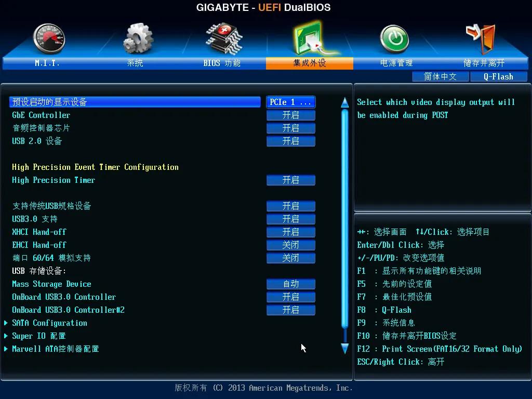Select the 预设启动的显示设备 row
Screen dimensions: 532x399
[x=135, y=102]
